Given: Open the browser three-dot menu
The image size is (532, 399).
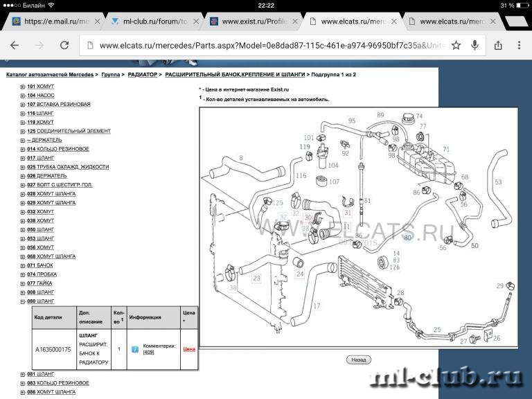Looking at the screenshot, I should tap(519, 46).
